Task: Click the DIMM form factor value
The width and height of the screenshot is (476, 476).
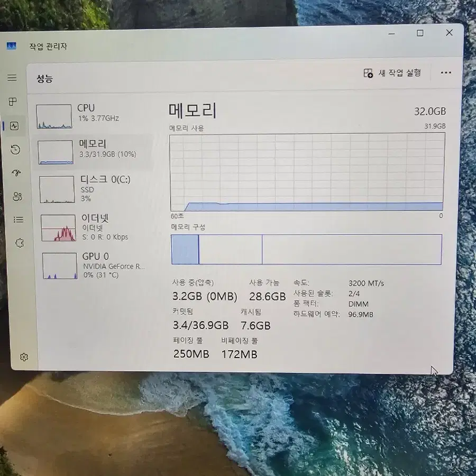Action: (x=359, y=304)
